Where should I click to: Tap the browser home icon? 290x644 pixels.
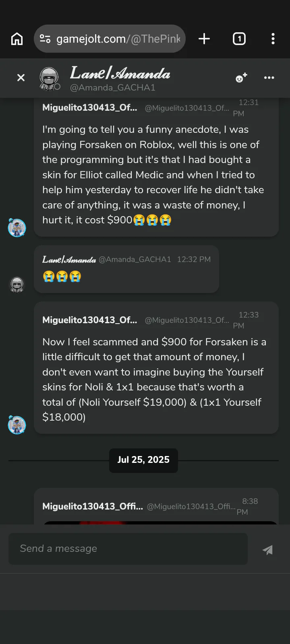pyautogui.click(x=17, y=39)
